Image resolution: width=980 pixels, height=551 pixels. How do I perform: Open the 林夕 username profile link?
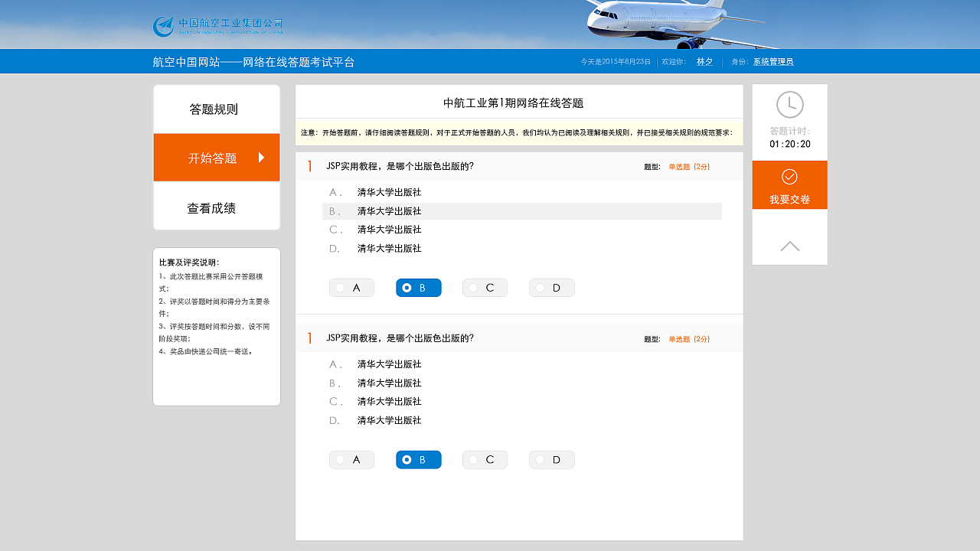tap(704, 61)
